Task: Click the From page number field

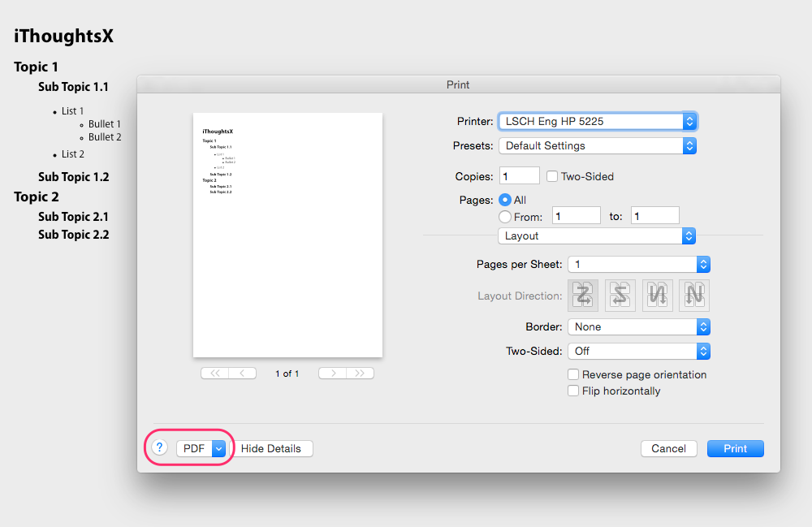Action: coord(577,216)
